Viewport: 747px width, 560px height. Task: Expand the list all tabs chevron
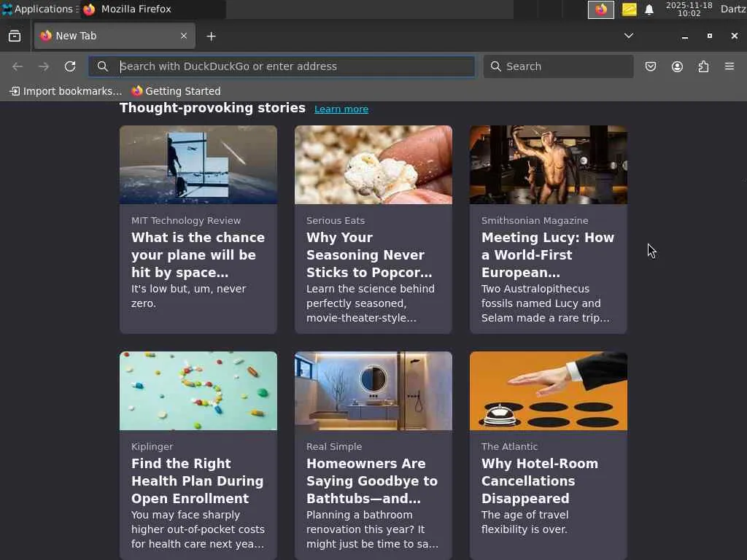tap(629, 36)
